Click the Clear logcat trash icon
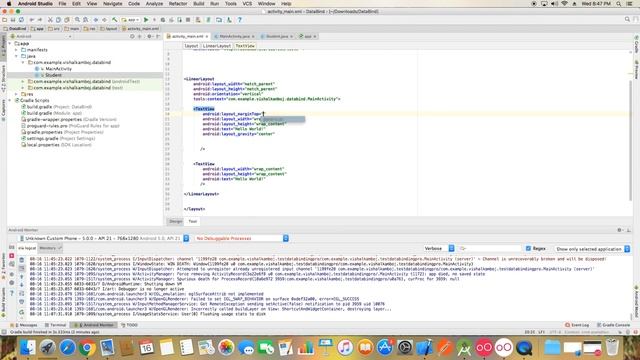Screen dimensions: 640x360 click(x=22, y=260)
